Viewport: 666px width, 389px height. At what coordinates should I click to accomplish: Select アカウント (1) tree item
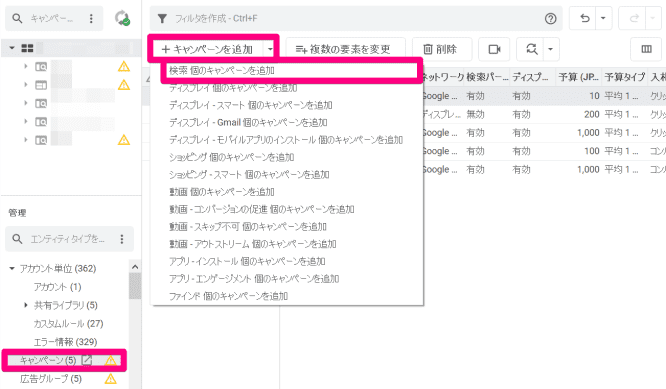[x=58, y=287]
